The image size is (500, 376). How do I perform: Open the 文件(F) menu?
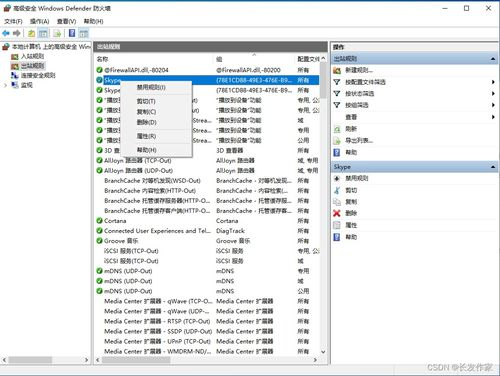[13, 21]
